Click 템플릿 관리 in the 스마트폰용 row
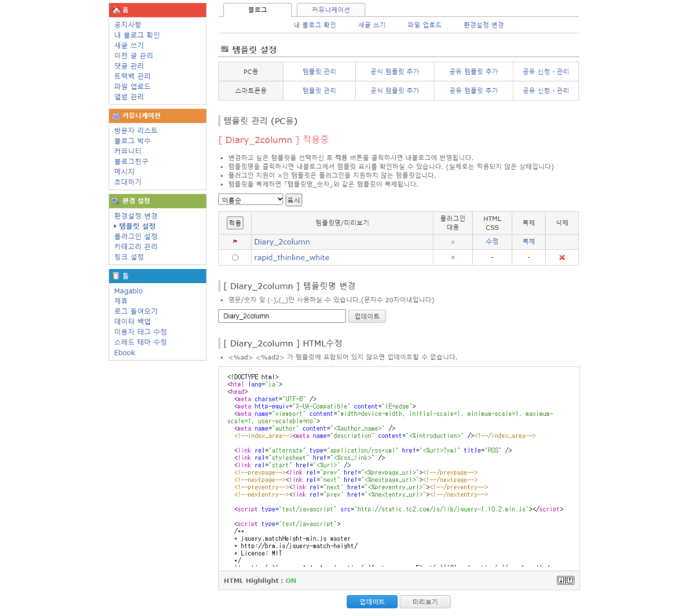 (319, 91)
